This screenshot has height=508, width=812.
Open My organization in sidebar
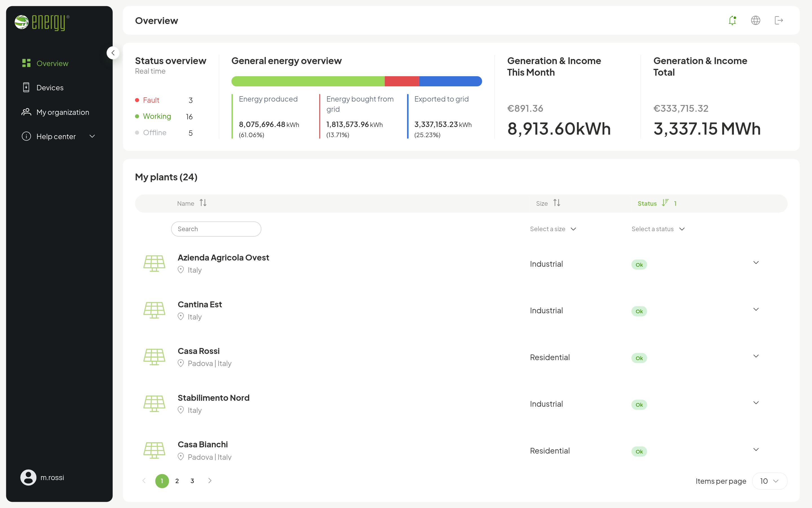tap(55, 112)
